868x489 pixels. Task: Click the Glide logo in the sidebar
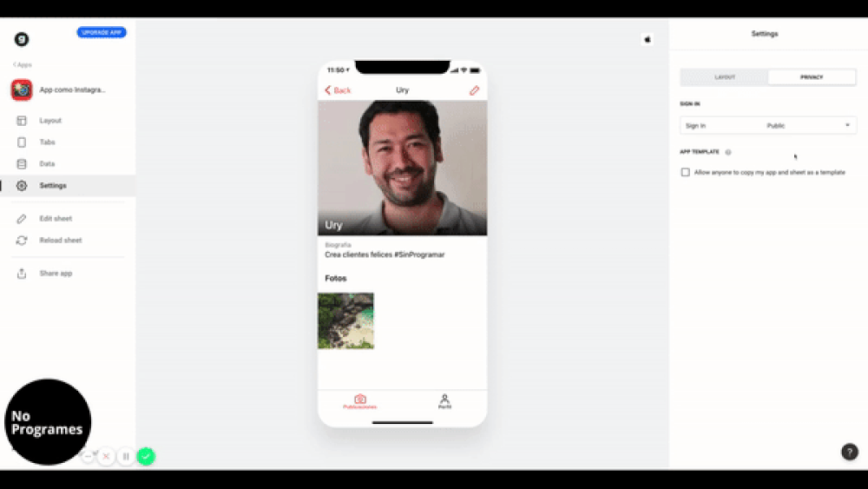(x=22, y=39)
